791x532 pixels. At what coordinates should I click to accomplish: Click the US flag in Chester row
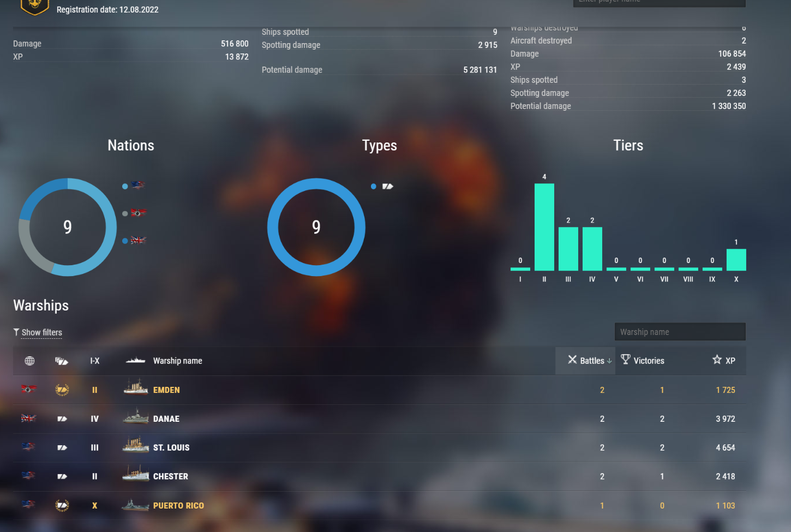29,475
